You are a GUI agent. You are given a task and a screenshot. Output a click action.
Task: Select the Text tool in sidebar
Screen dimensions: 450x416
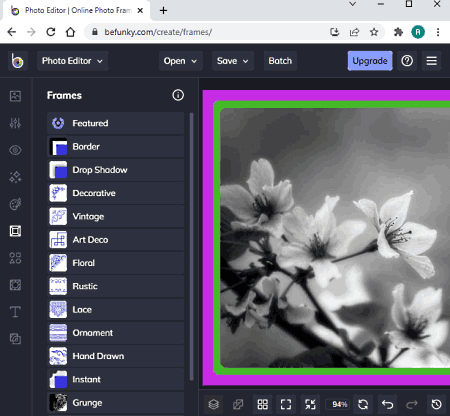pos(15,312)
